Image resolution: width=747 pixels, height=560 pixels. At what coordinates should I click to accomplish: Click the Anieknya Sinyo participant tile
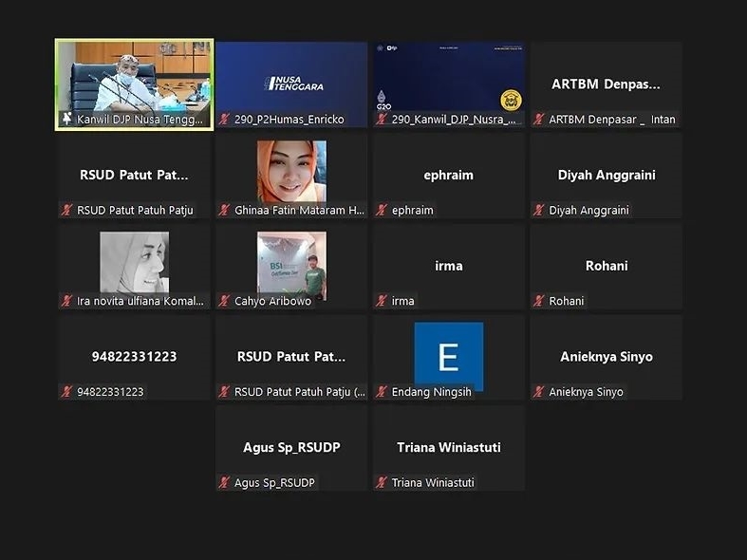pos(606,357)
